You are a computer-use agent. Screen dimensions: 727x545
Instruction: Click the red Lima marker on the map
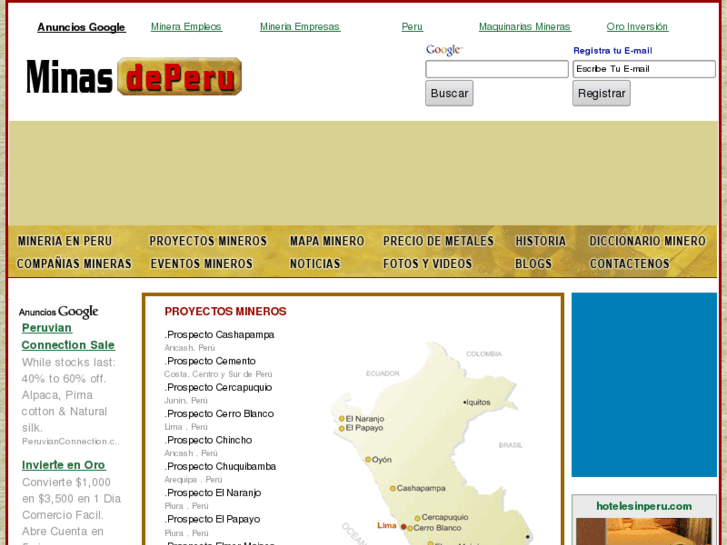(403, 527)
